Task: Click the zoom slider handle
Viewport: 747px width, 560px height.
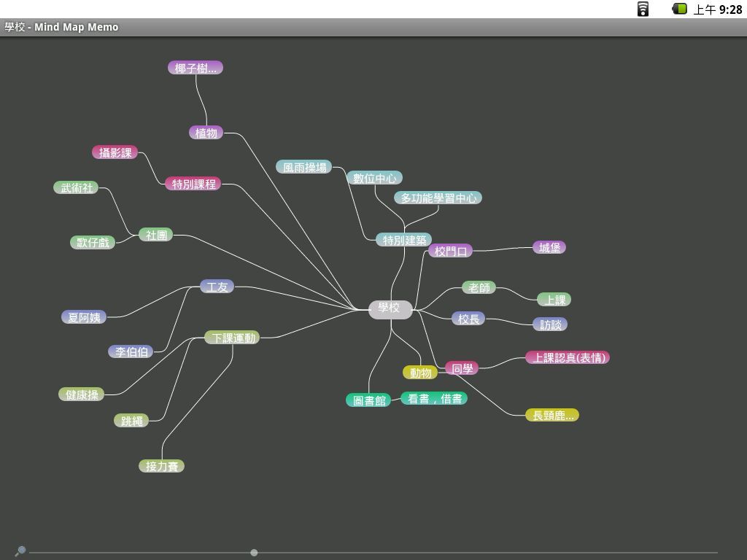Action: click(x=254, y=553)
